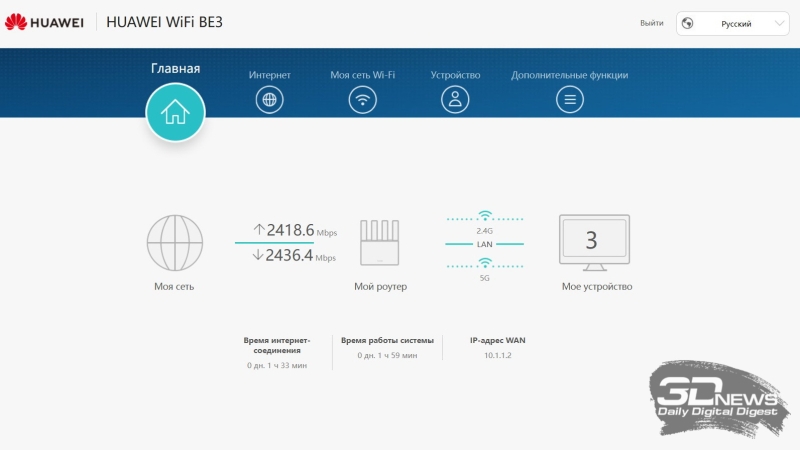Click the LAN connection label
Screen dimensions: 800x450
pos(485,244)
